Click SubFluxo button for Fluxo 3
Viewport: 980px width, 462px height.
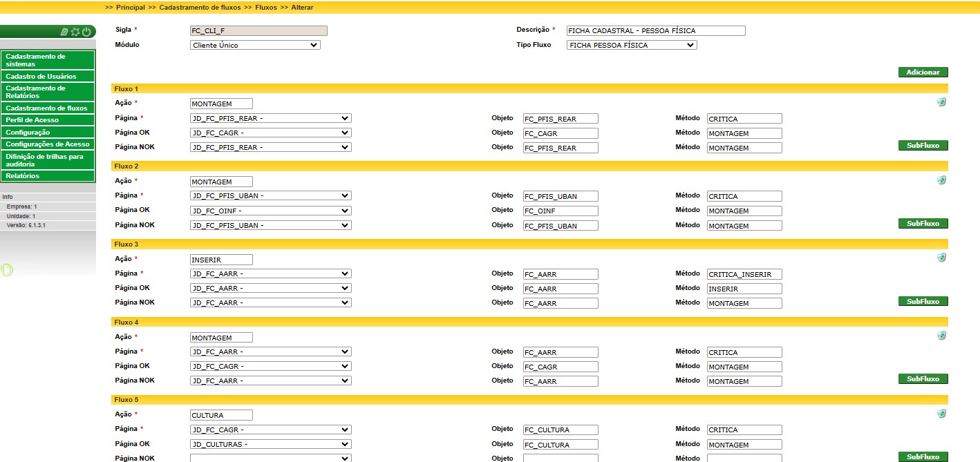point(923,301)
